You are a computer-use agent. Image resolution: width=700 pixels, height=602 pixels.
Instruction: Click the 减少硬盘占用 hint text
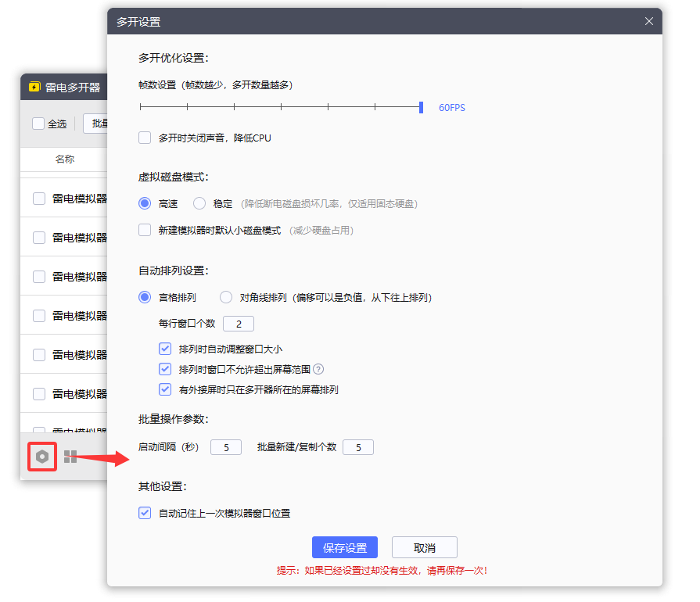pos(321,231)
